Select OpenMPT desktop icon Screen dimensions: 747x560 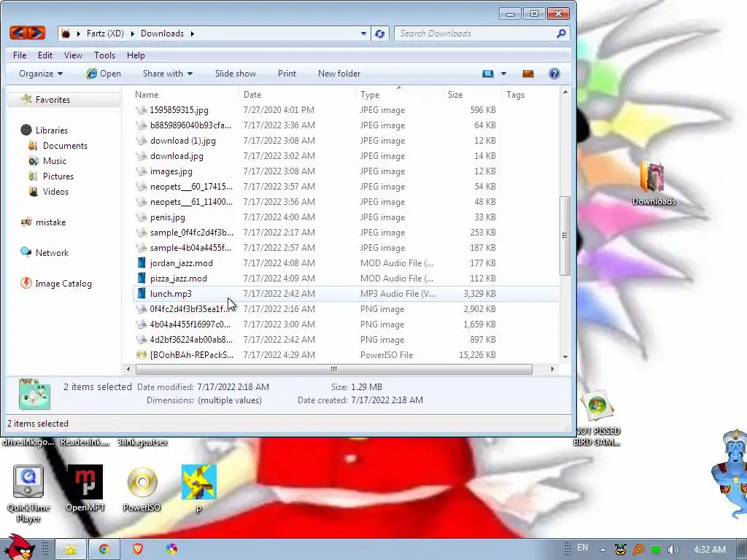(85, 482)
